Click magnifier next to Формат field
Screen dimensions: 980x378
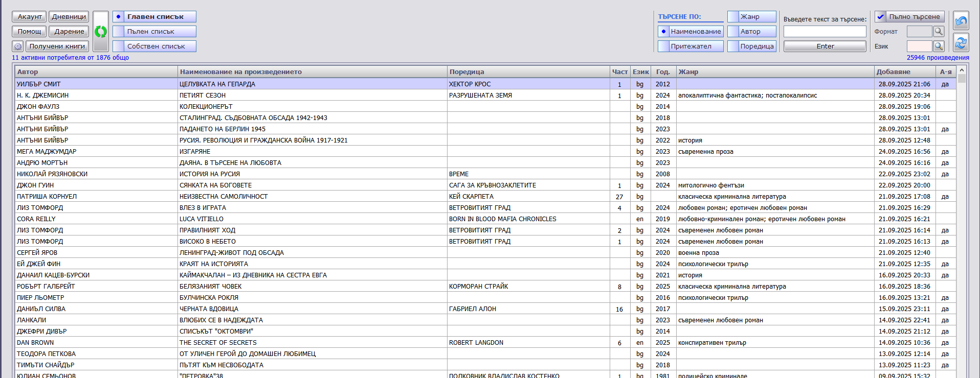[939, 32]
